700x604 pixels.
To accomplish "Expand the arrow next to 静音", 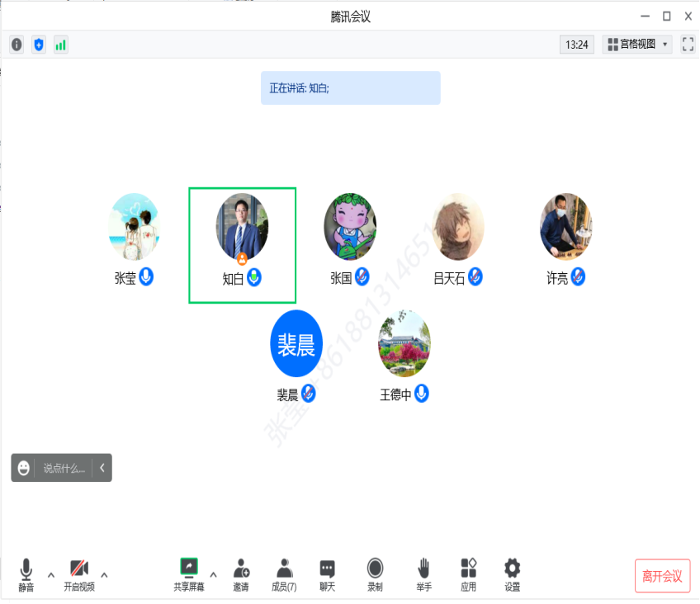I will coord(51,574).
